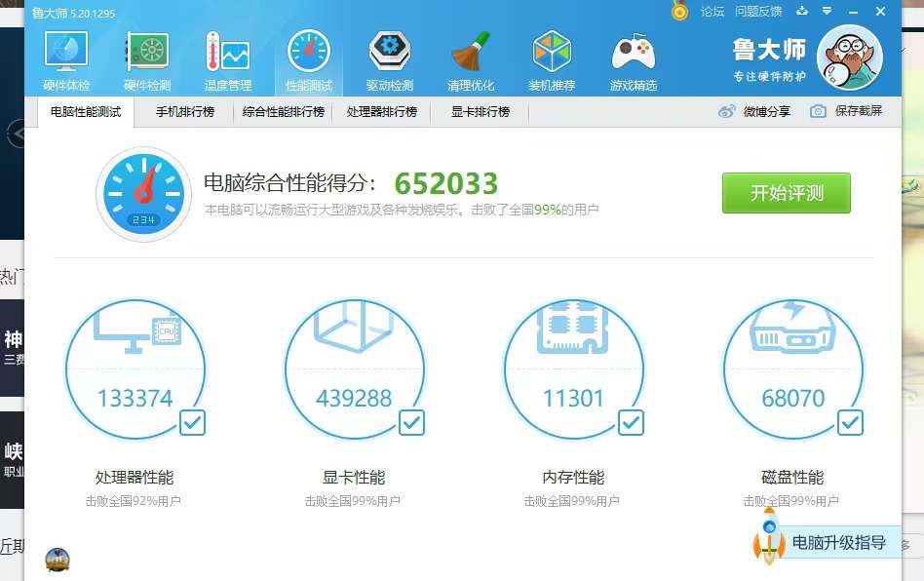Click processor score 133374
Image resolution: width=924 pixels, height=581 pixels.
[x=135, y=399]
